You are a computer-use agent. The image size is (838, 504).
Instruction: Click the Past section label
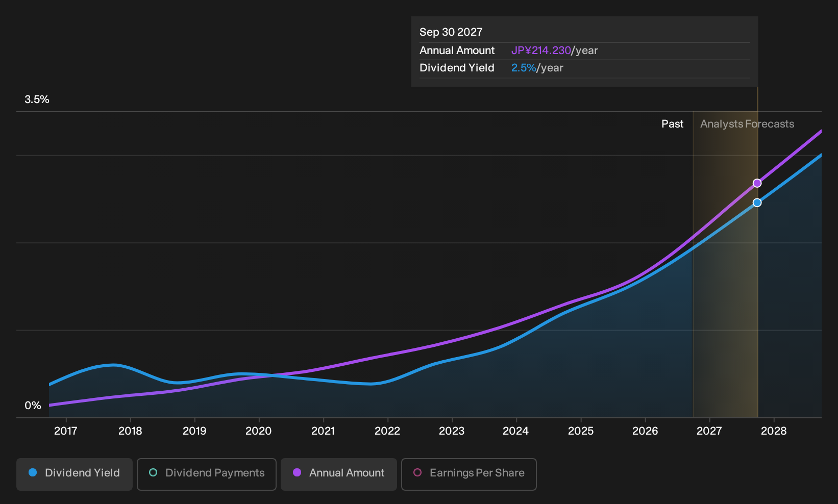point(673,124)
